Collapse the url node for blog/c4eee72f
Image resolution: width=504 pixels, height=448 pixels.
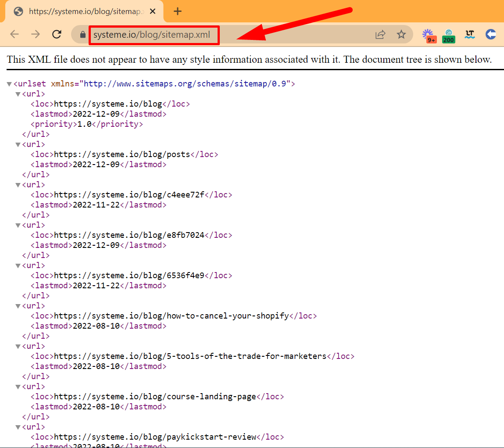[x=18, y=185]
